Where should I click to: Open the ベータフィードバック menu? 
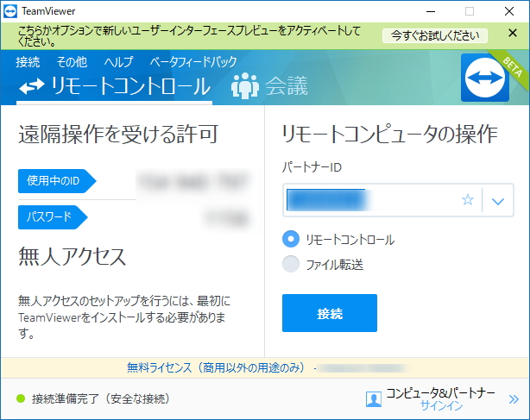point(193,62)
